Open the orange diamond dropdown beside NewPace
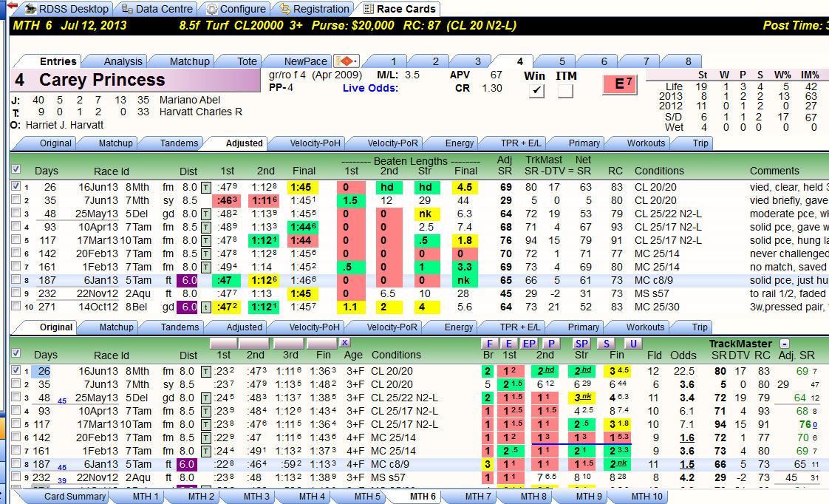 tap(347, 61)
